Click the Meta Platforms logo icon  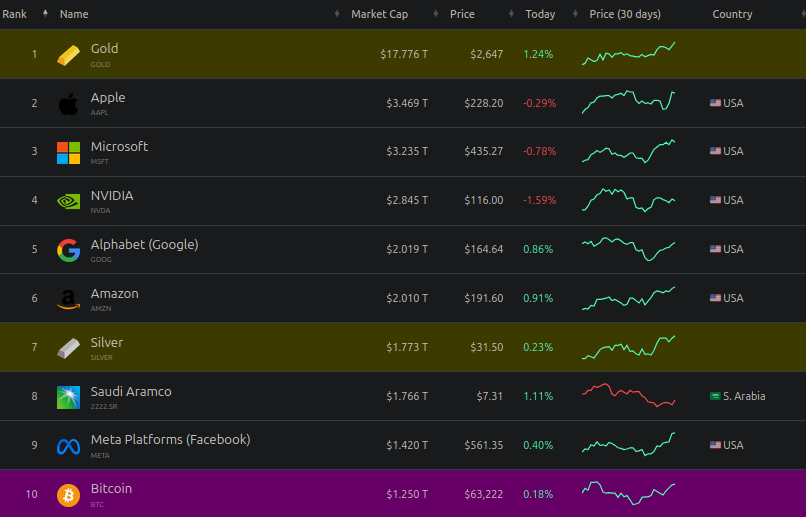[68, 446]
